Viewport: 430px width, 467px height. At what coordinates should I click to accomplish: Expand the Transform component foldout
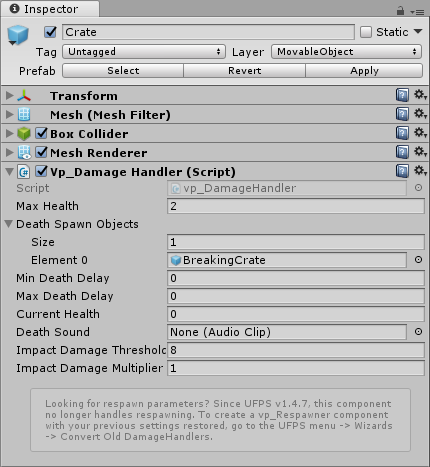pyautogui.click(x=10, y=96)
